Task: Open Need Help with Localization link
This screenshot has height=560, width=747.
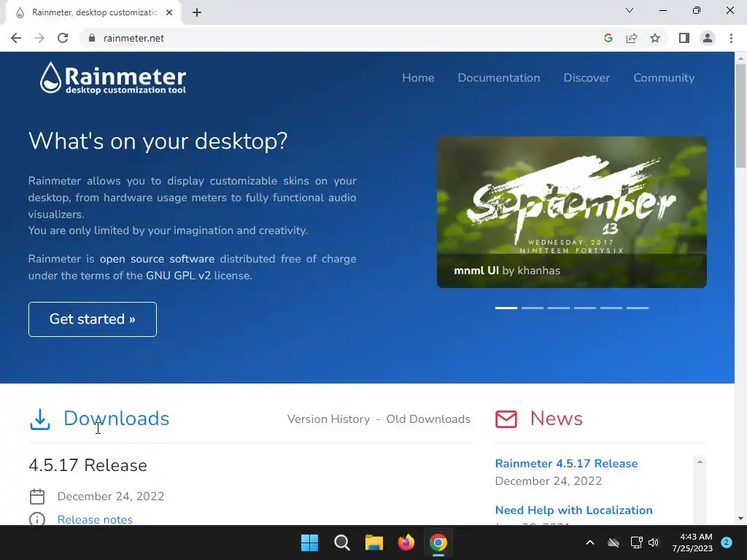Action: point(573,510)
